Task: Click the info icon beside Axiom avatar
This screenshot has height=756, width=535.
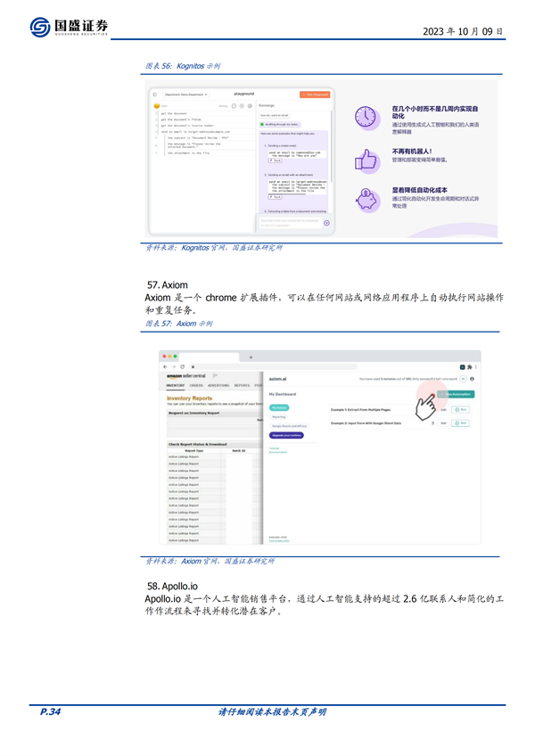Action: [x=472, y=379]
